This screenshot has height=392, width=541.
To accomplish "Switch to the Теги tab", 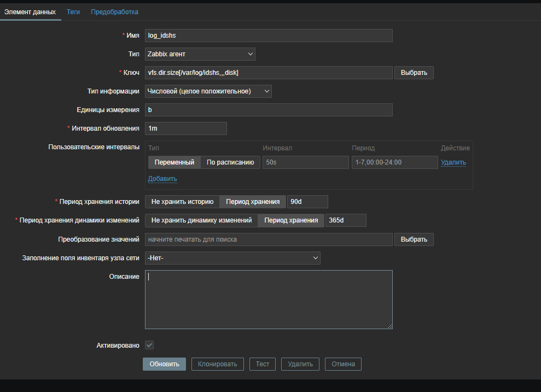I will pos(73,11).
